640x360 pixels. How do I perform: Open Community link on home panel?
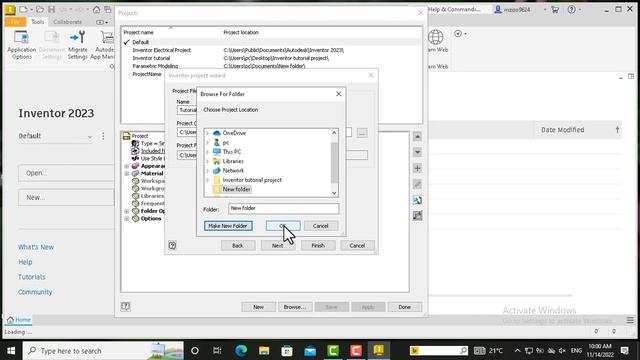[35, 292]
